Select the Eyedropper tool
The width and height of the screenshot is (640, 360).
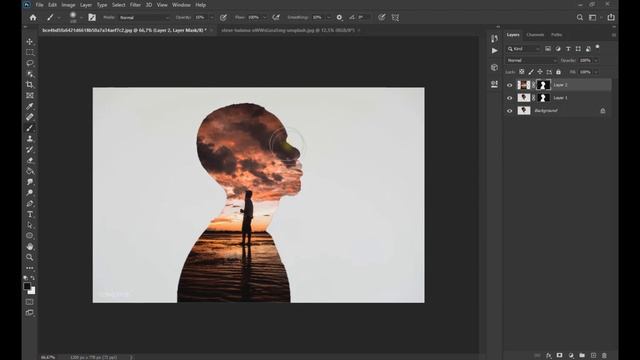(30, 106)
